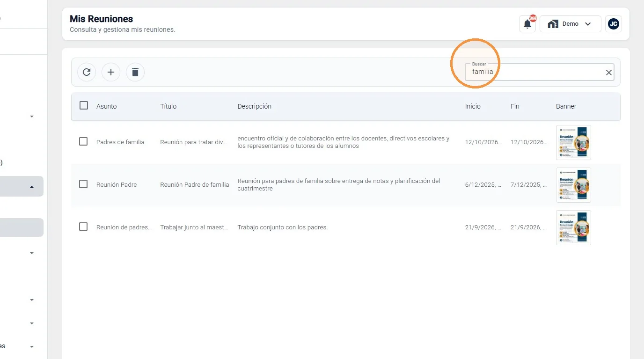
Task: Sort by the Asunto column header
Action: click(107, 106)
